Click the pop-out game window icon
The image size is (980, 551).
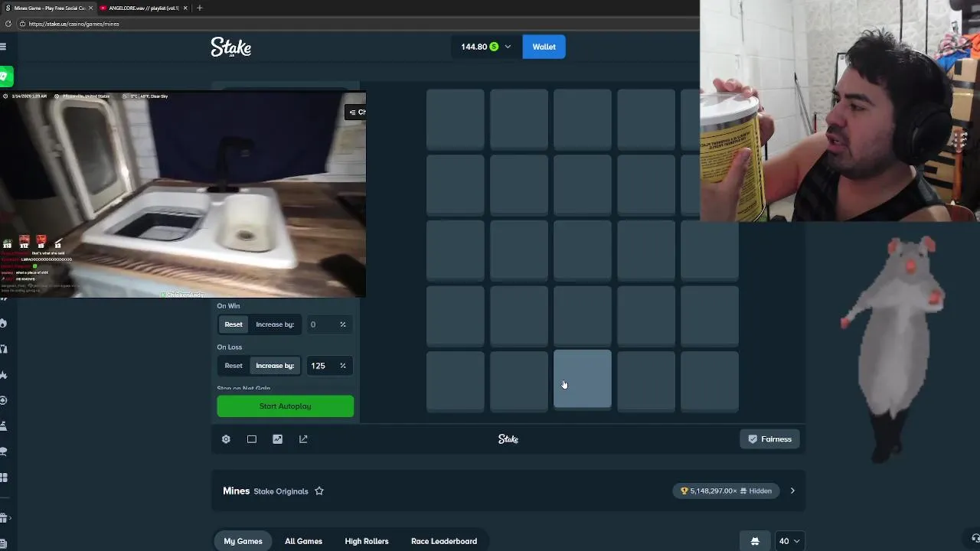point(303,439)
